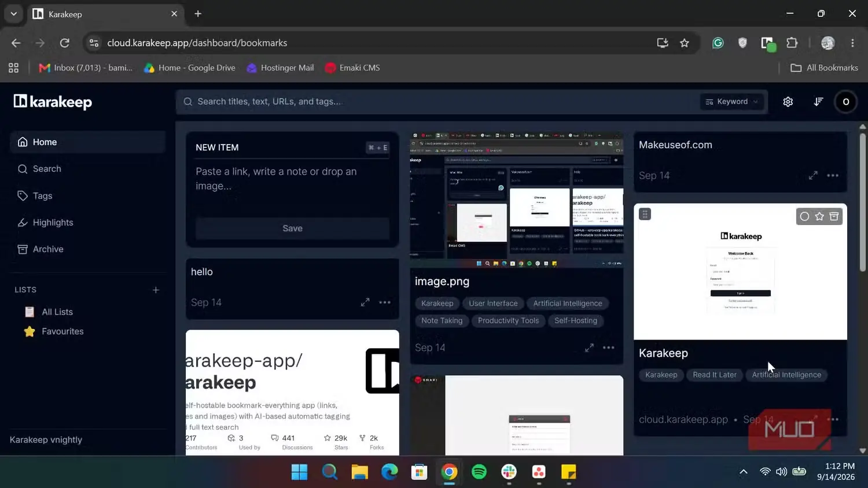Click the User Interface tag on image.png
Image resolution: width=868 pixels, height=488 pixels.
point(493,304)
